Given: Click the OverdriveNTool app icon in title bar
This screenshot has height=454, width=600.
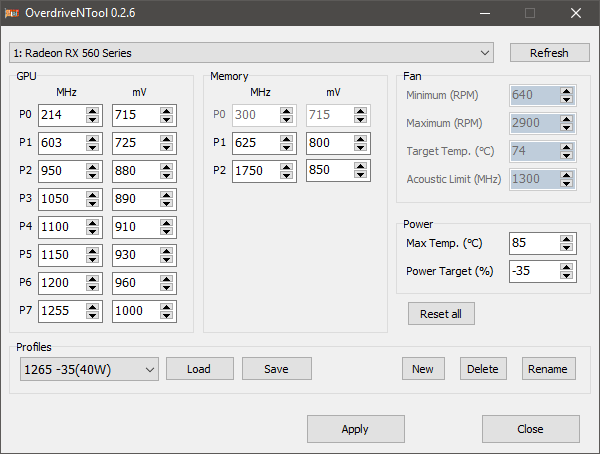Looking at the screenshot, I should 12,13.
